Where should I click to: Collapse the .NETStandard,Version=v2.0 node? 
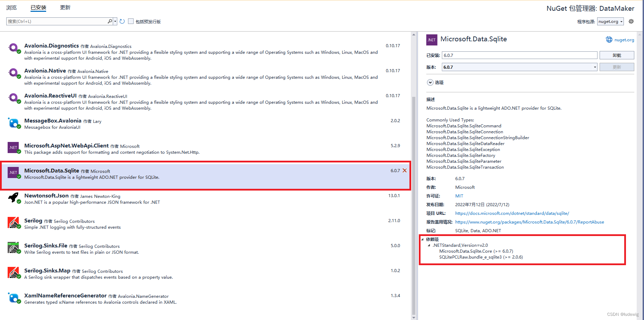coord(429,245)
